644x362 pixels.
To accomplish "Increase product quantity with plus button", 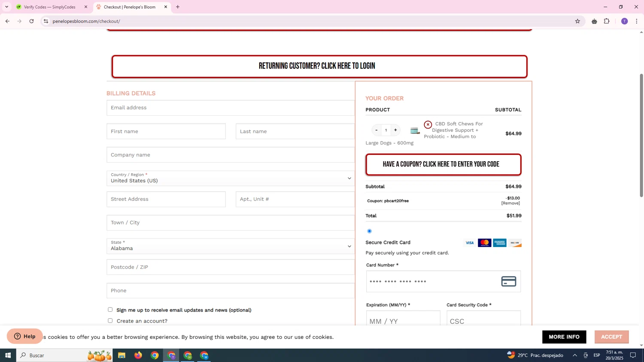I will pos(395,130).
